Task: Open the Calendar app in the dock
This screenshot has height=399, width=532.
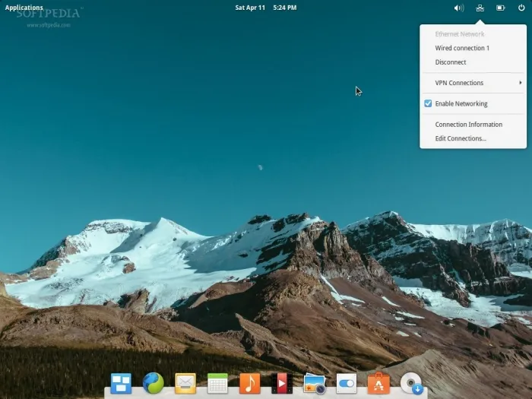Action: click(217, 383)
